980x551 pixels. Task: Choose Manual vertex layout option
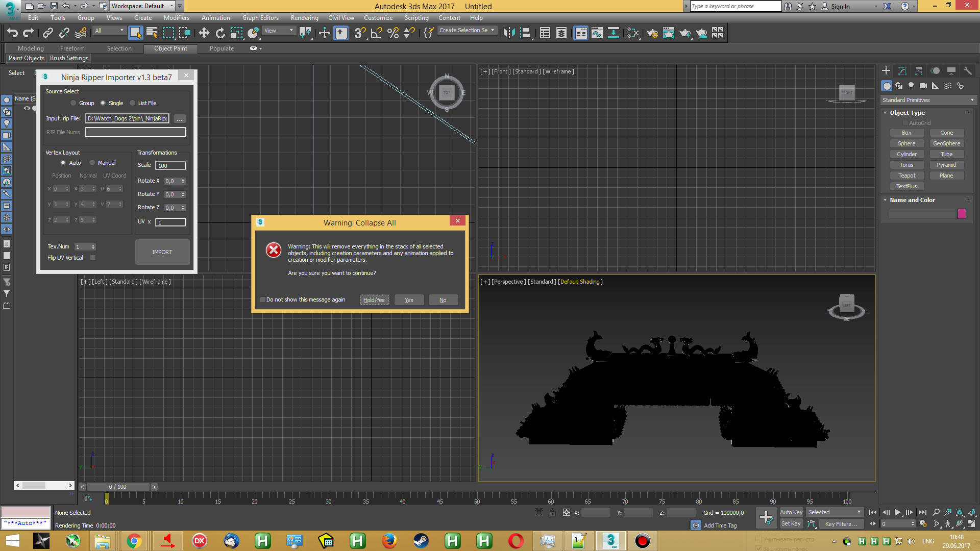tap(92, 163)
